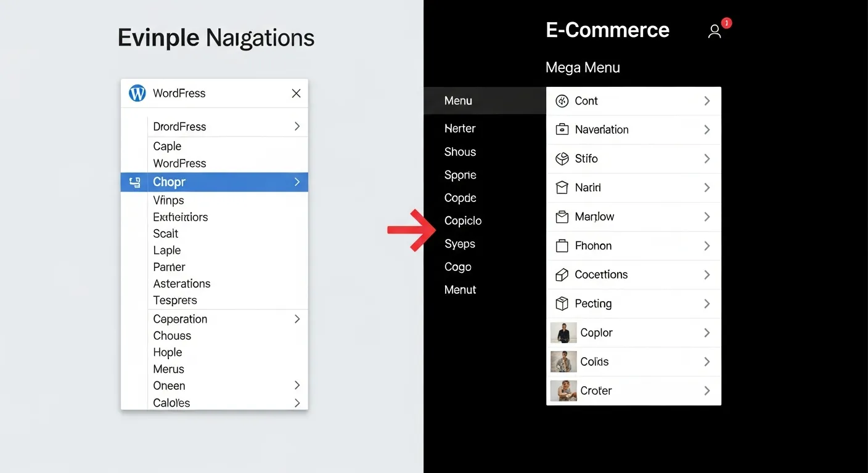Screen dimensions: 868x473
Task: Close the WordFress panel with X
Action: [296, 93]
